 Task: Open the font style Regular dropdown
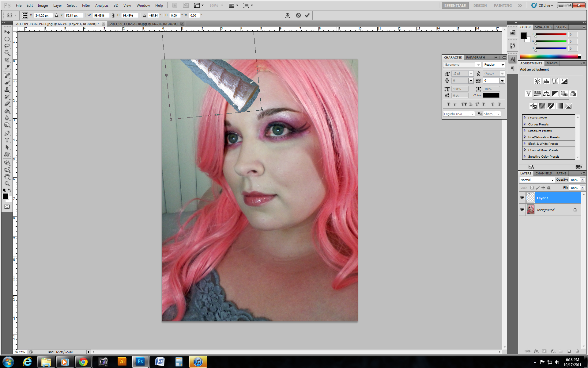tap(494, 65)
